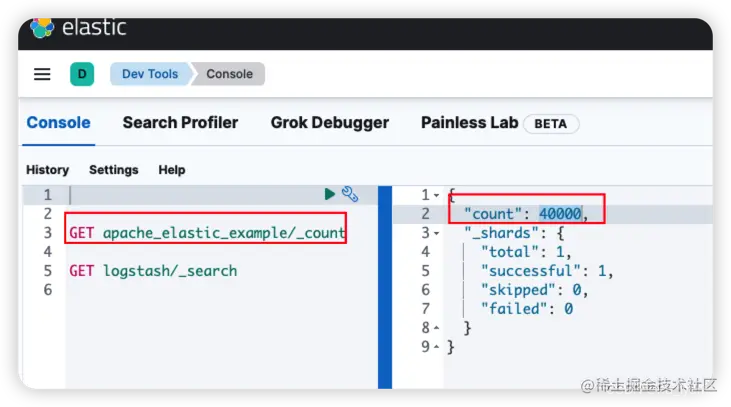The width and height of the screenshot is (731, 407).
Task: Click the Console breadcrumb
Action: pos(229,74)
